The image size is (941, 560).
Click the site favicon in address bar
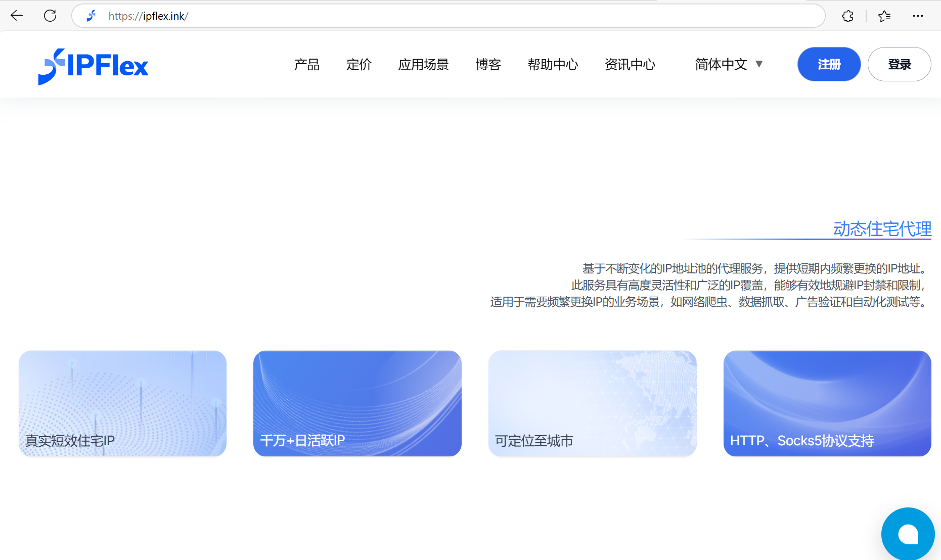click(x=92, y=16)
